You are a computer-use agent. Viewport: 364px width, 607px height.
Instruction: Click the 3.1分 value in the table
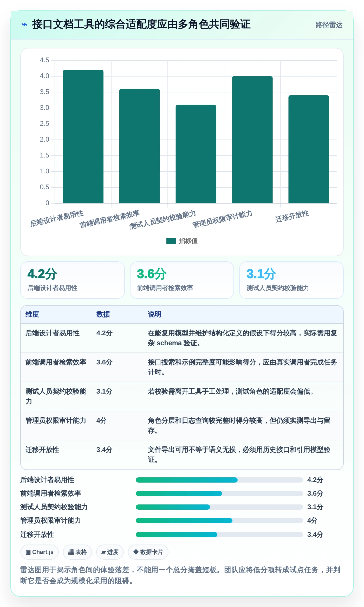105,391
